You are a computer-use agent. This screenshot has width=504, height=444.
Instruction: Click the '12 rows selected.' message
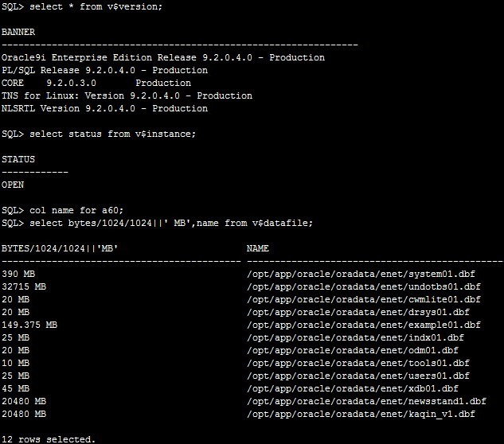coord(49,439)
